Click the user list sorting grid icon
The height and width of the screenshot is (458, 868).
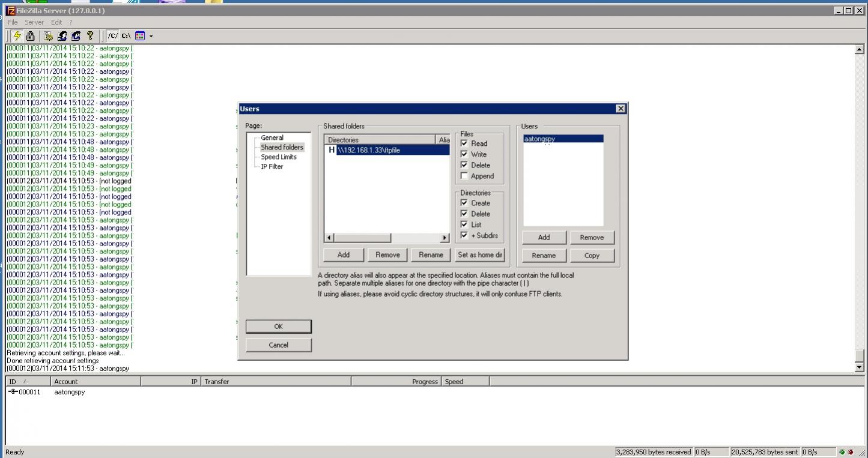pos(140,36)
